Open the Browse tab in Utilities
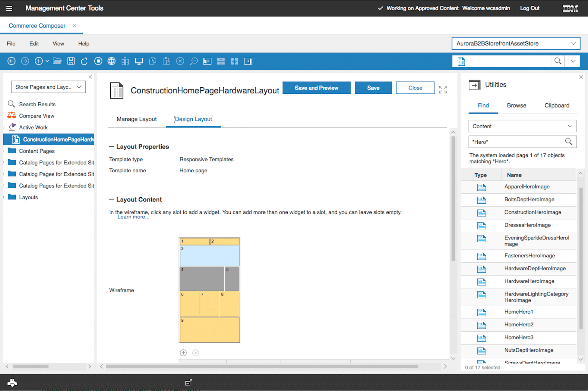Image resolution: width=588 pixels, height=391 pixels. click(516, 105)
